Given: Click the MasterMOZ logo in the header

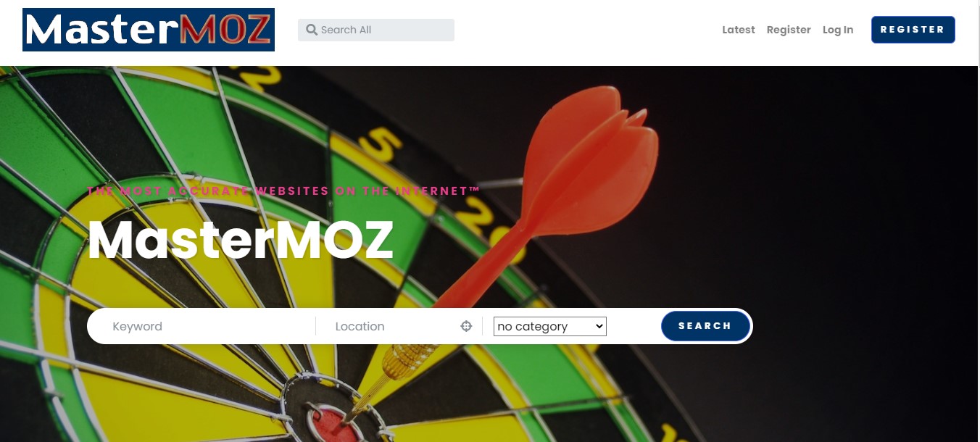Looking at the screenshot, I should tap(149, 30).
